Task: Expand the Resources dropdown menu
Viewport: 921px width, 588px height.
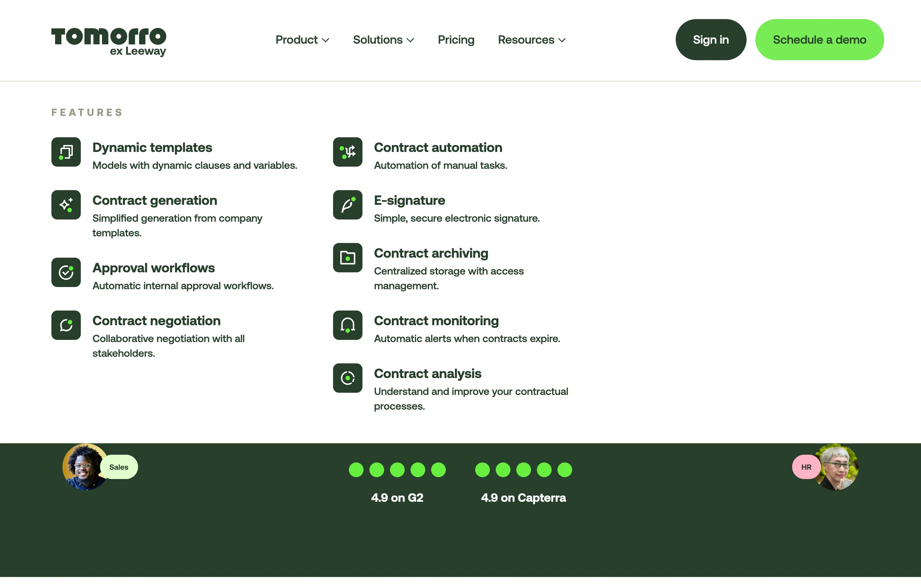Action: [531, 40]
